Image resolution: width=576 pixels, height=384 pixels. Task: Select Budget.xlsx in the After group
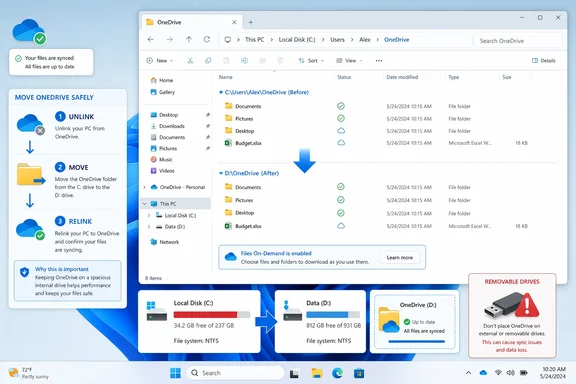point(248,226)
